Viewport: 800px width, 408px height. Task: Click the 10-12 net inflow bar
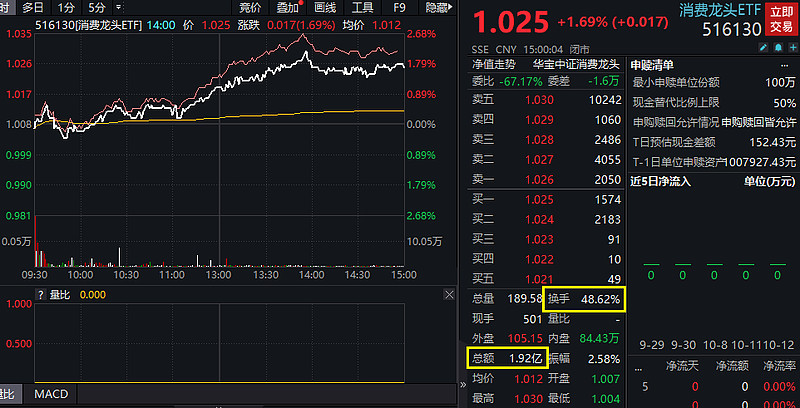point(778,264)
